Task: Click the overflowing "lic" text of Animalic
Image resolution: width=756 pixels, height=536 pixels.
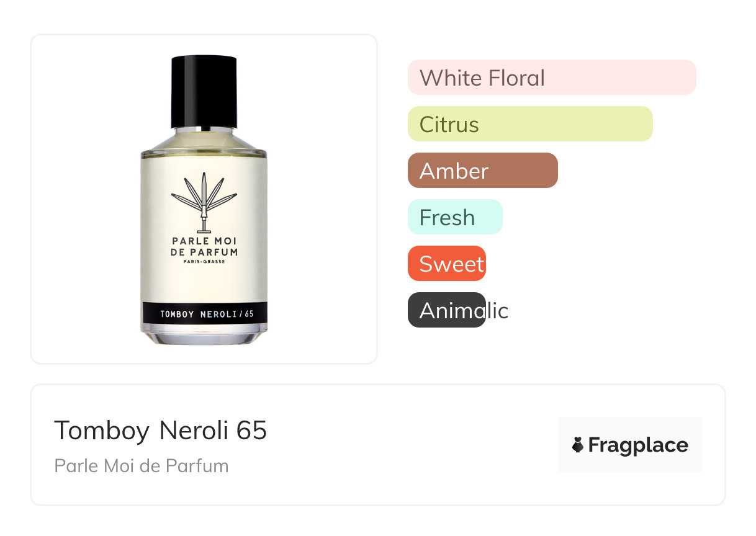Action: point(497,310)
